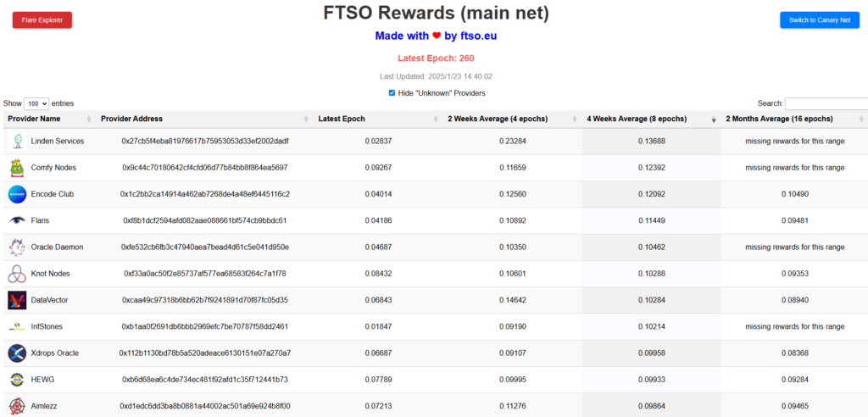This screenshot has height=417, width=868.
Task: Click Oracle Daemon missing rewards cell
Action: point(794,247)
